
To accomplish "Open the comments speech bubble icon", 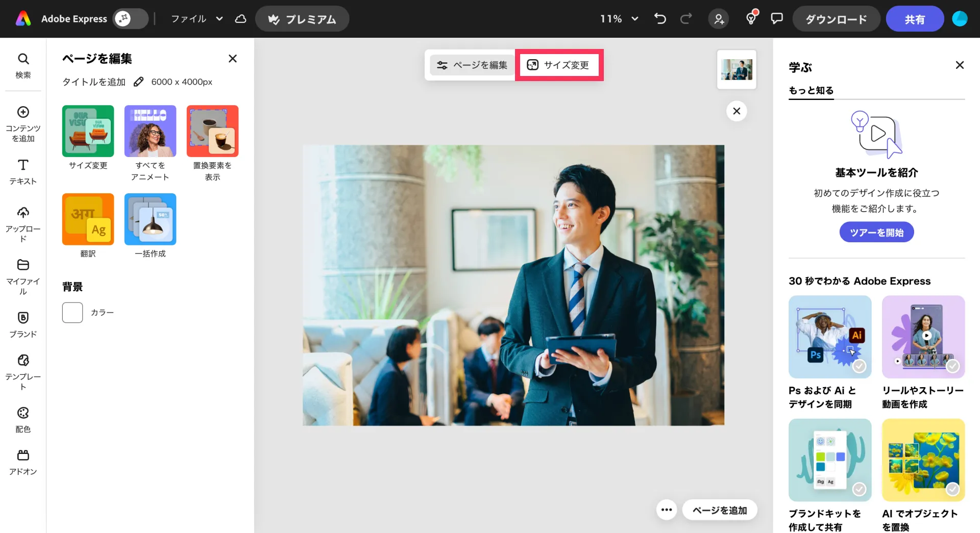I will click(x=776, y=19).
